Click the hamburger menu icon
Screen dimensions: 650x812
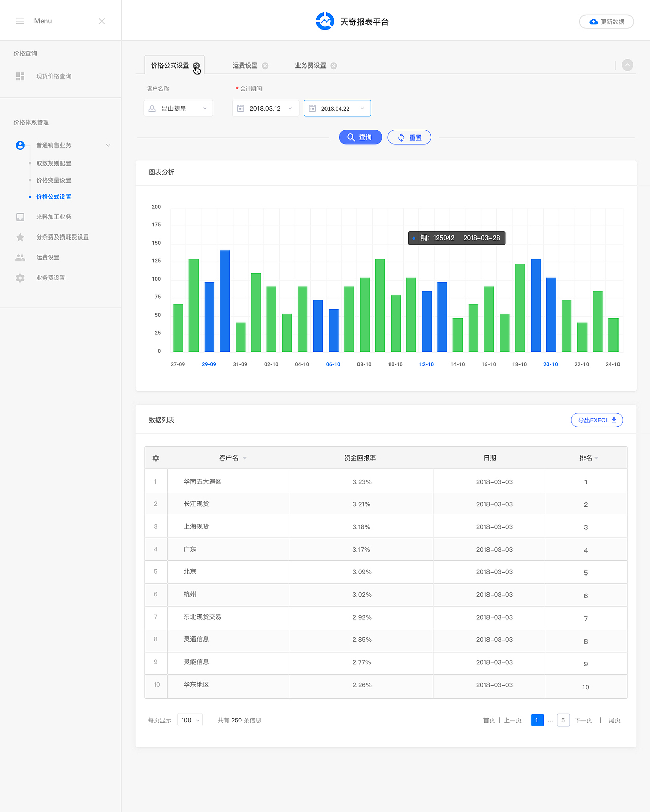pyautogui.click(x=20, y=21)
